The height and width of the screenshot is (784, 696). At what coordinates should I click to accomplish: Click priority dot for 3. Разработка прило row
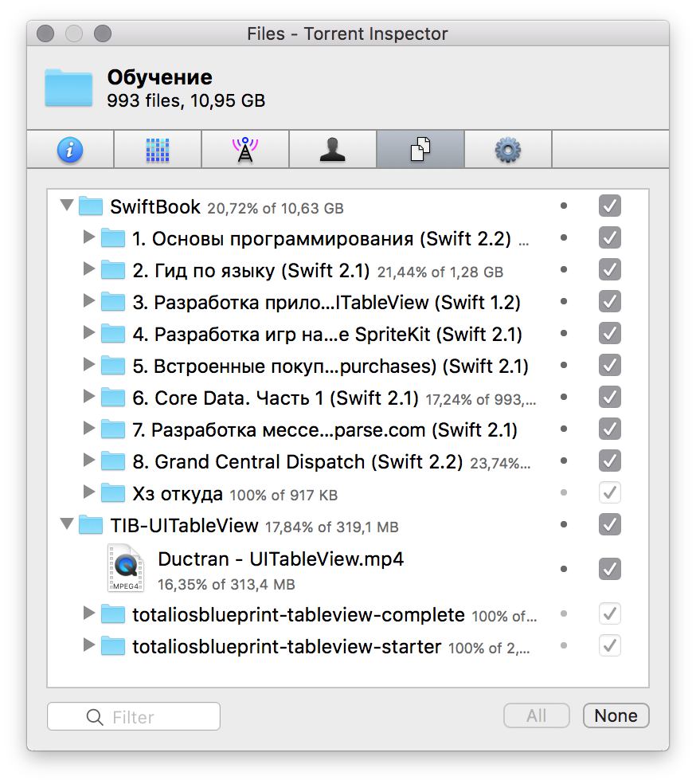pos(564,301)
